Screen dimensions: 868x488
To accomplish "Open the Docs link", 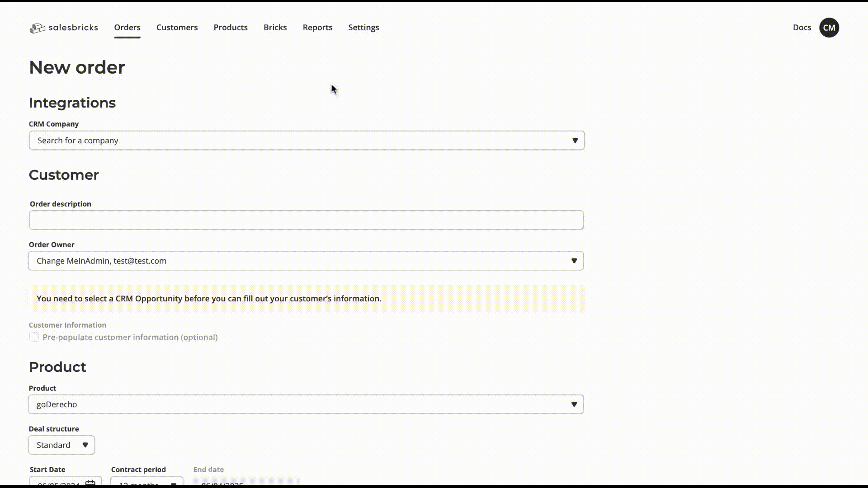I will (x=802, y=28).
